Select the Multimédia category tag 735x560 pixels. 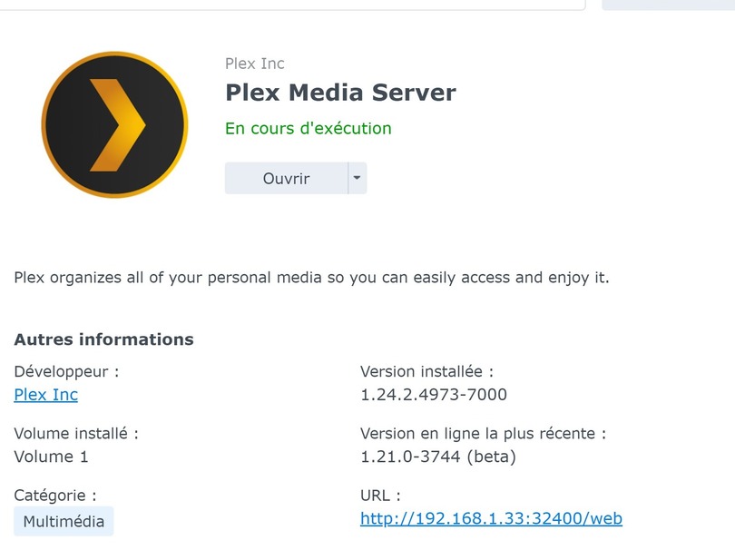(64, 521)
